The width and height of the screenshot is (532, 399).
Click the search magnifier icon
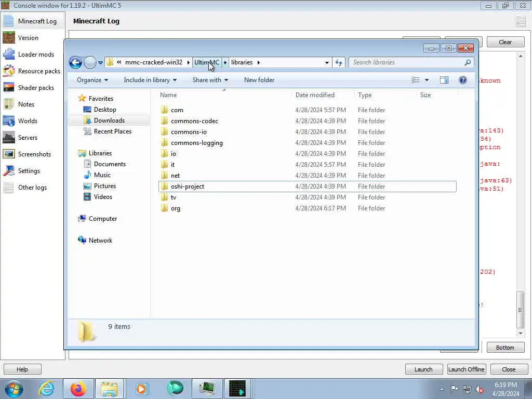(x=468, y=62)
